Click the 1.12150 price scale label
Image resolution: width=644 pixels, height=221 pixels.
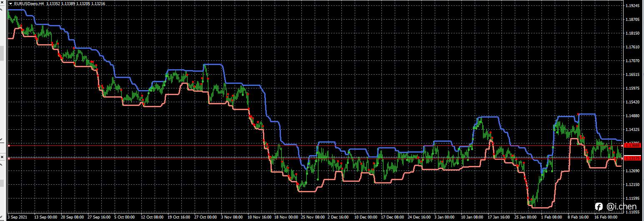[632, 185]
